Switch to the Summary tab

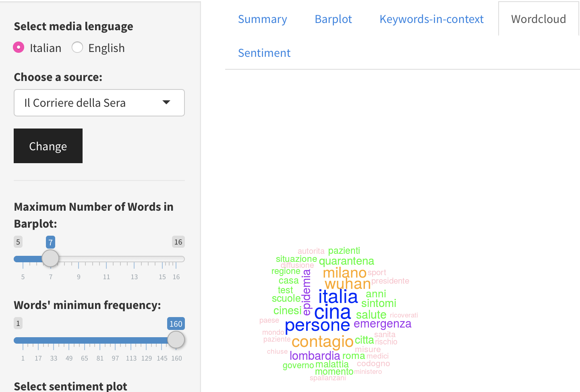coord(262,19)
